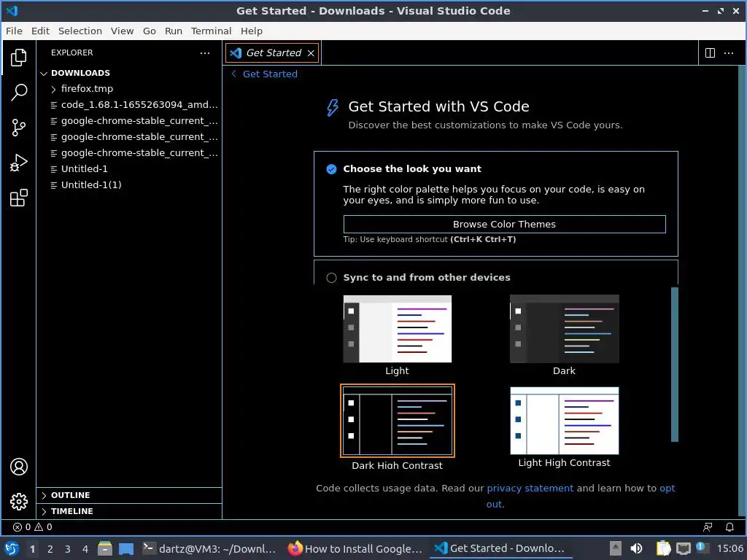Open the File menu

(x=14, y=31)
